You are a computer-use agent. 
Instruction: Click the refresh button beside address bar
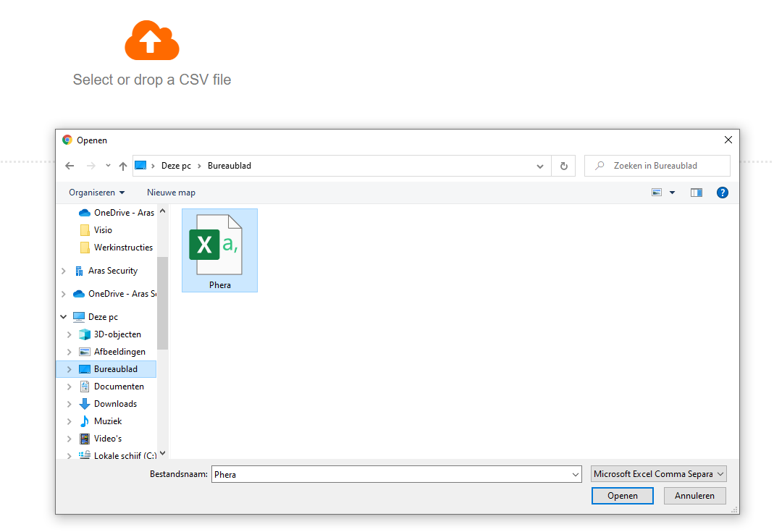tap(564, 166)
